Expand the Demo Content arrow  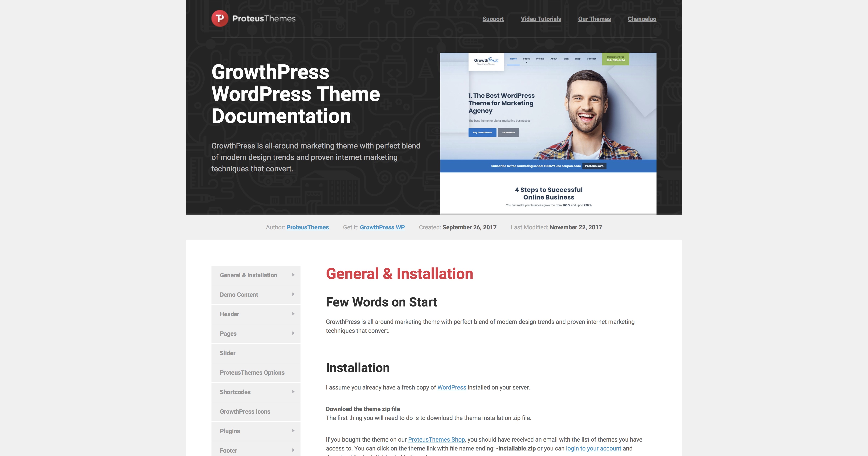pyautogui.click(x=293, y=294)
